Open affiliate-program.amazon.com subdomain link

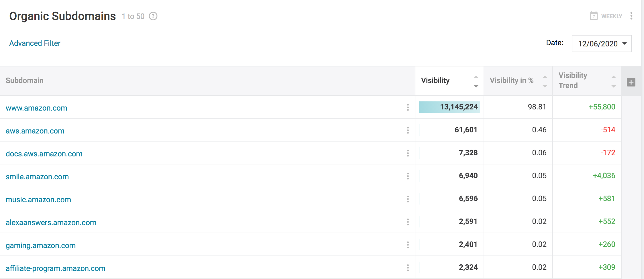56,268
